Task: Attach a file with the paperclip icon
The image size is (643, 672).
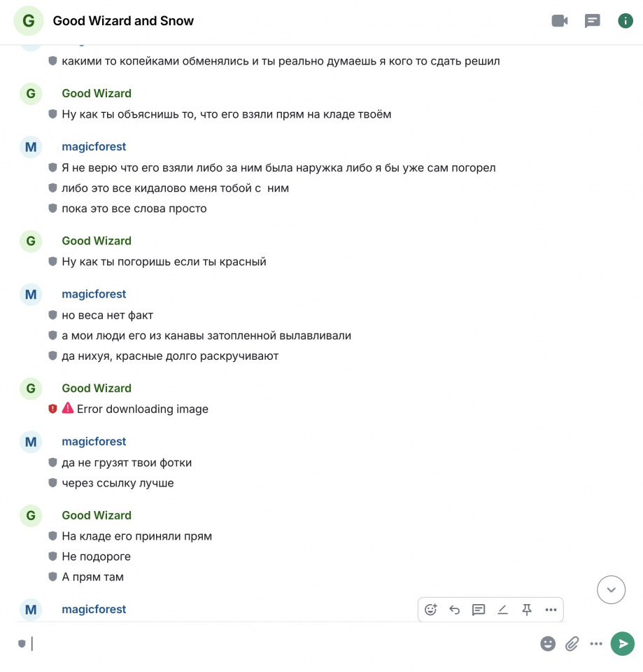Action: tap(572, 644)
